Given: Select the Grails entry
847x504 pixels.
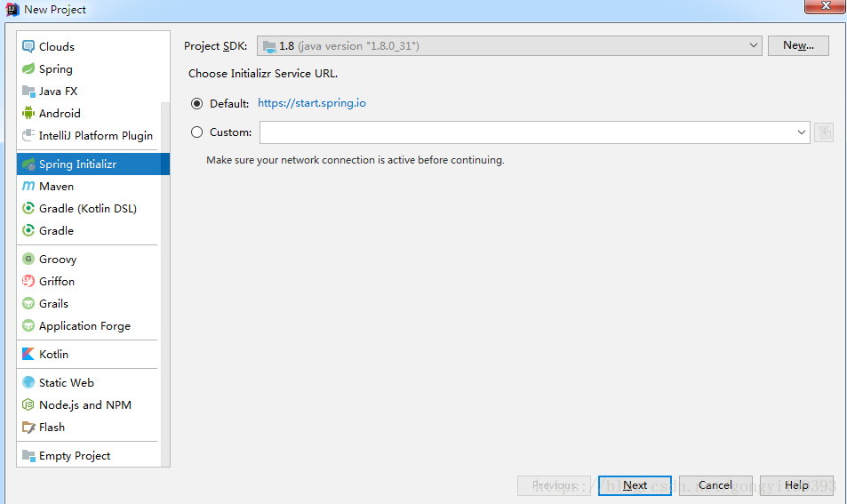Looking at the screenshot, I should (x=89, y=303).
